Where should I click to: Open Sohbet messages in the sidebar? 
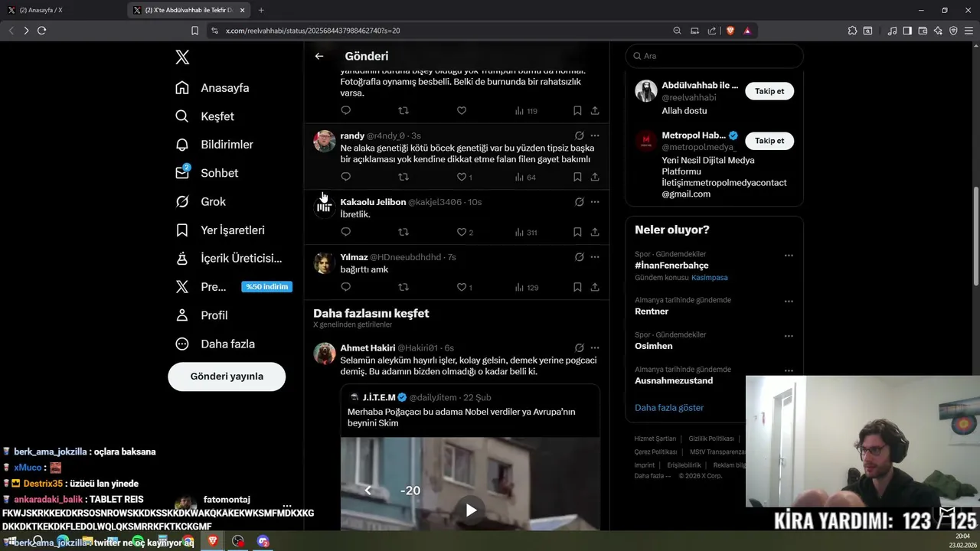tap(207, 173)
